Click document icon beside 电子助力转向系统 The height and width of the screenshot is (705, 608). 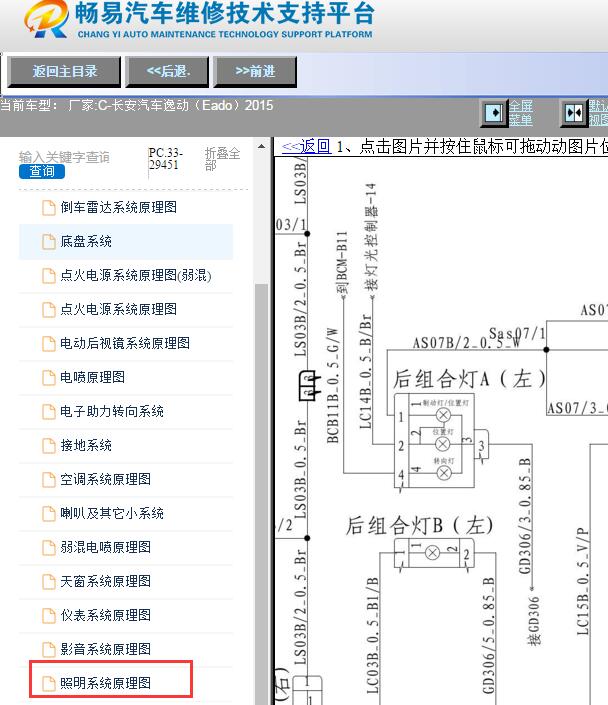[49, 412]
